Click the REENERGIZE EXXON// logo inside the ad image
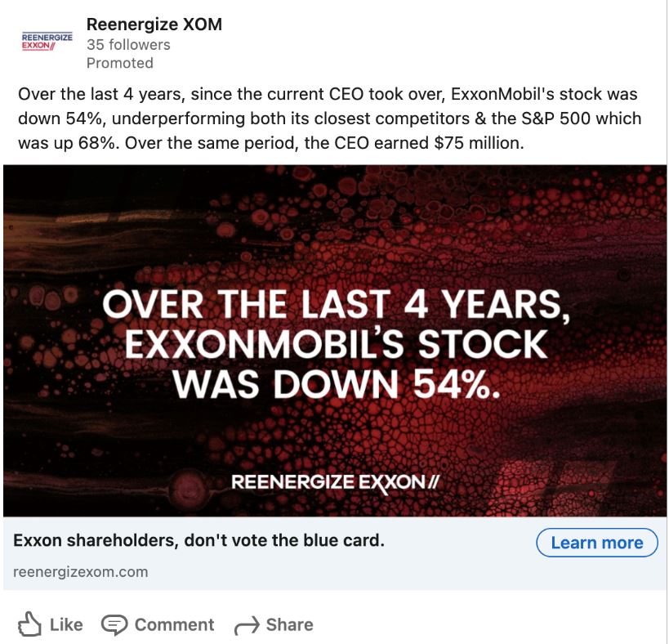Screen dimensions: 669x644 335,481
